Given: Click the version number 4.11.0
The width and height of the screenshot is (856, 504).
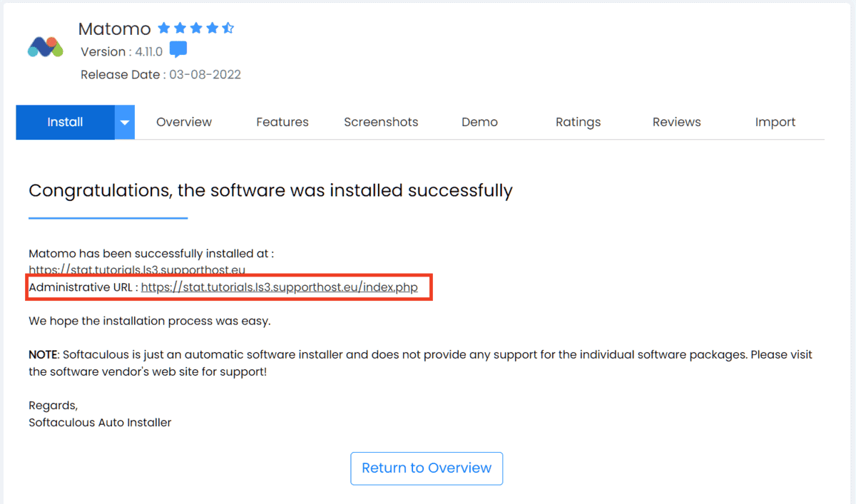Looking at the screenshot, I should (x=147, y=51).
